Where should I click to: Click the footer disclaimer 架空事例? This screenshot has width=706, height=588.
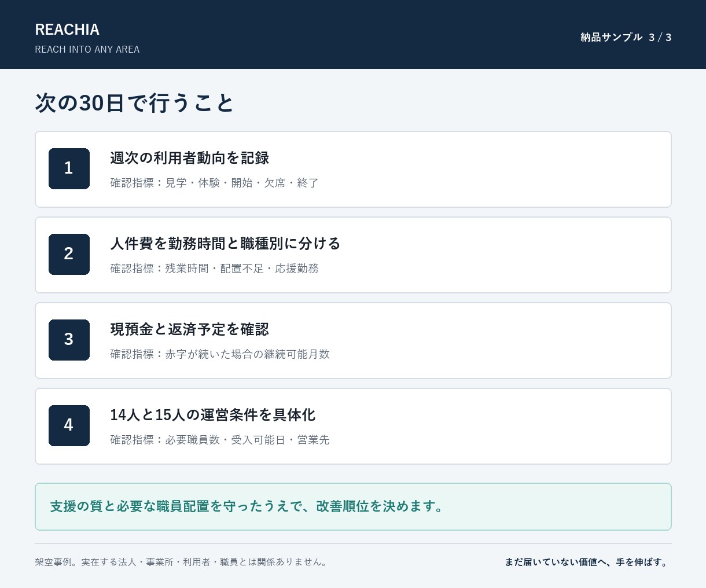click(182, 562)
